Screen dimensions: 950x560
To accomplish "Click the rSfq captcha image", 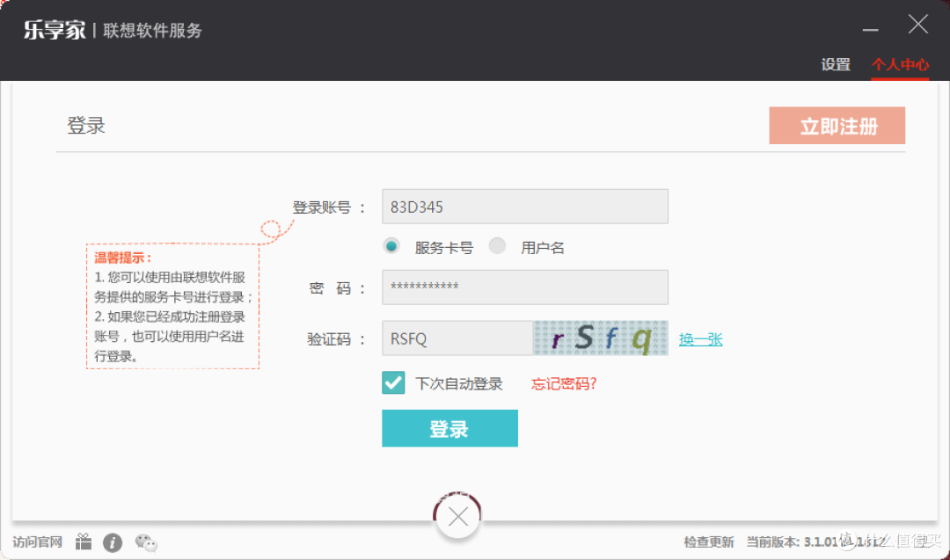I will pos(601,338).
